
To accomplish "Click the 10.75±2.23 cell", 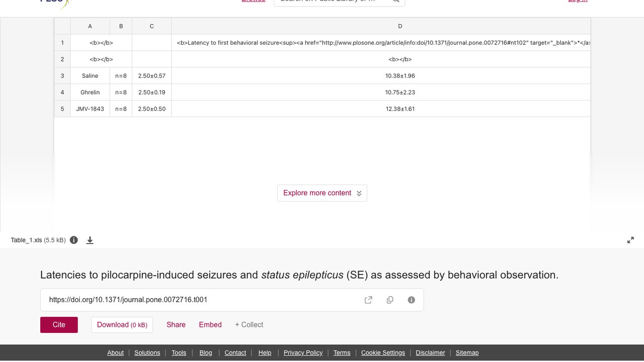I will pos(381,93).
